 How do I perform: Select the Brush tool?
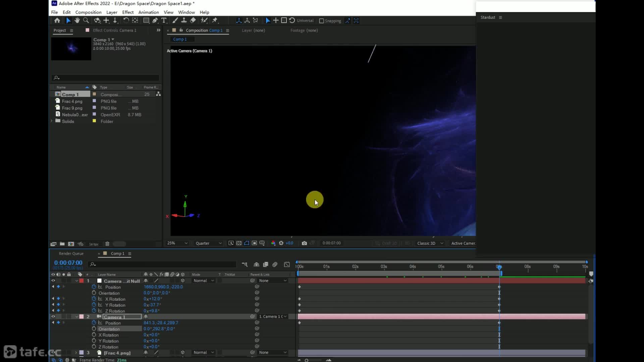[175, 20]
